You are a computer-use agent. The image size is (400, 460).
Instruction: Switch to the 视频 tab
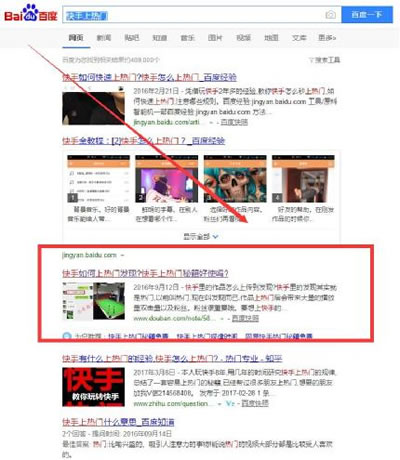[243, 38]
